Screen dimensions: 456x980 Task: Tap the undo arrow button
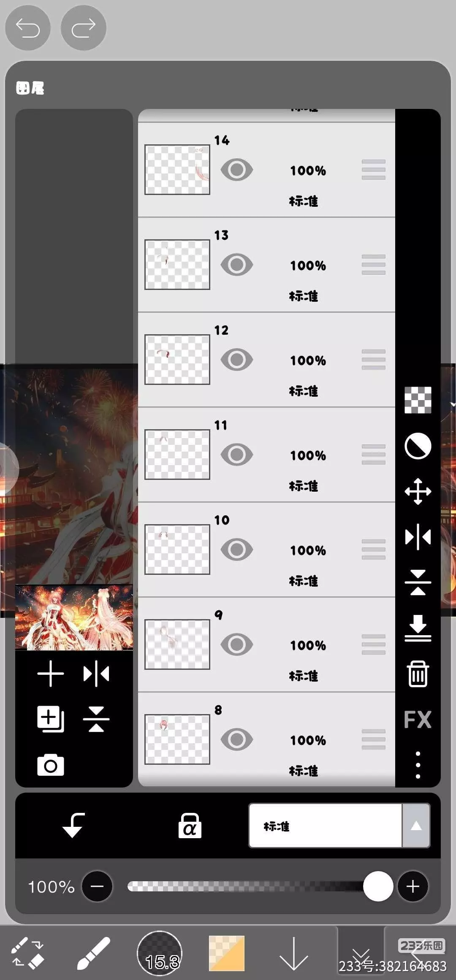coord(28,28)
